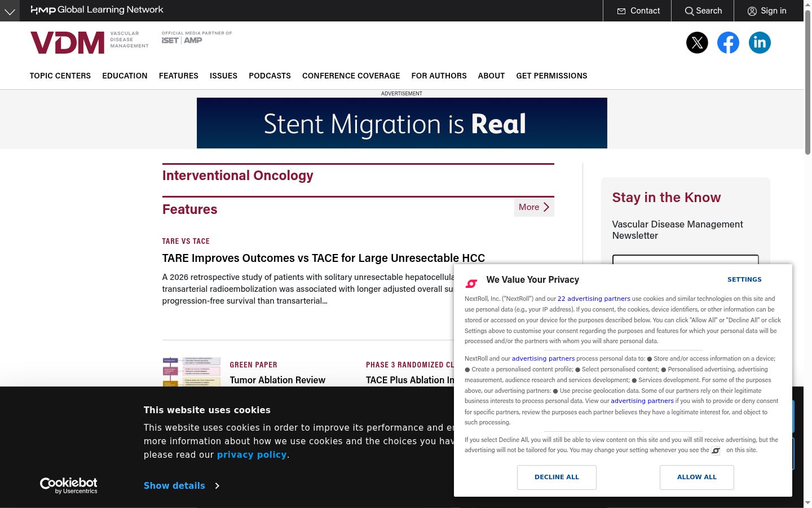812x508 pixels.
Task: Open the For Authors menu
Action: click(x=439, y=76)
